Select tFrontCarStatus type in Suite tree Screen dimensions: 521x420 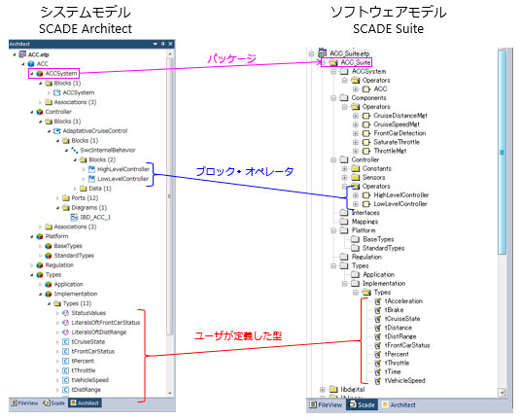point(407,345)
